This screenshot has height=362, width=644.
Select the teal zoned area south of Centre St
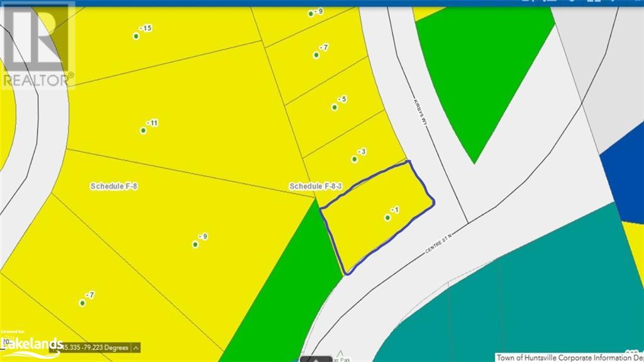[535, 296]
